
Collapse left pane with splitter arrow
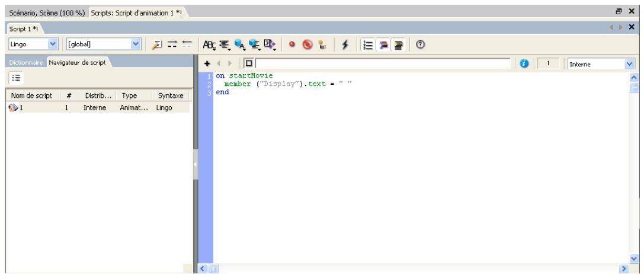[196, 164]
